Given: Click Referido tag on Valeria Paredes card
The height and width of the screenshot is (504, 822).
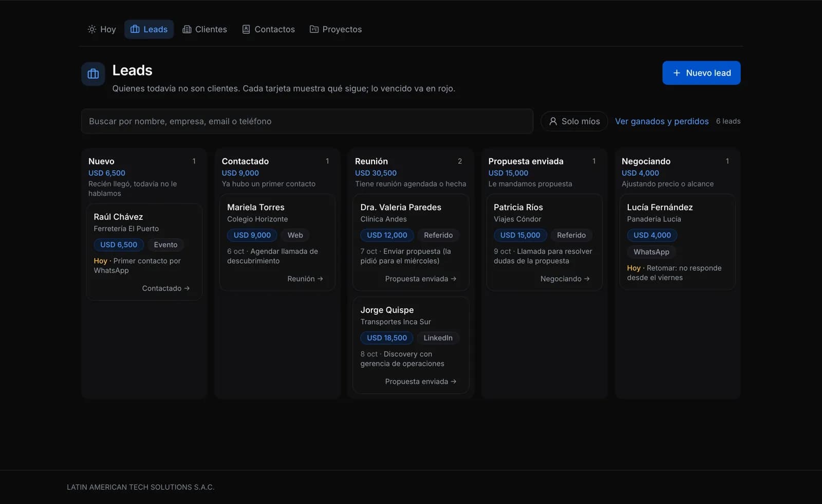Looking at the screenshot, I should pos(438,235).
